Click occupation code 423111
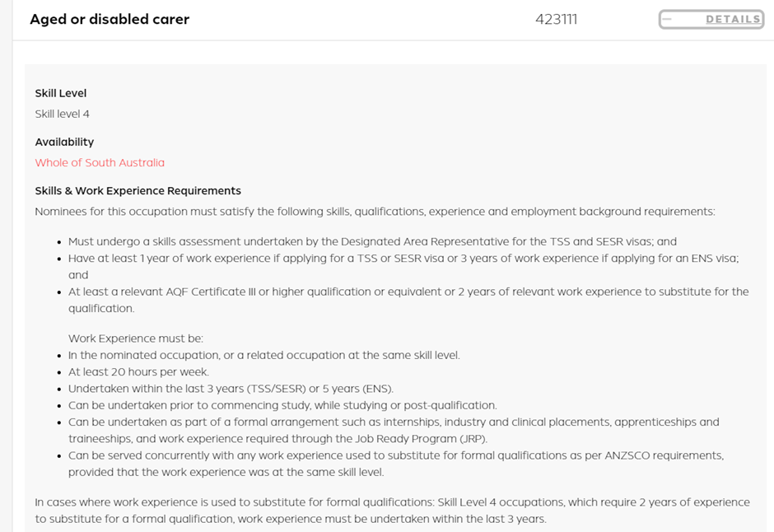 (557, 19)
